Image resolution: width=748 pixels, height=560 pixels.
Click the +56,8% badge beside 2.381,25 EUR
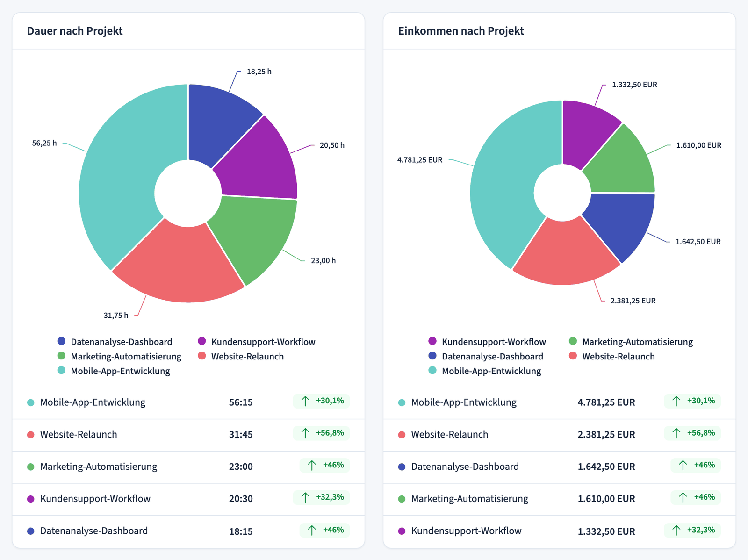tap(692, 433)
